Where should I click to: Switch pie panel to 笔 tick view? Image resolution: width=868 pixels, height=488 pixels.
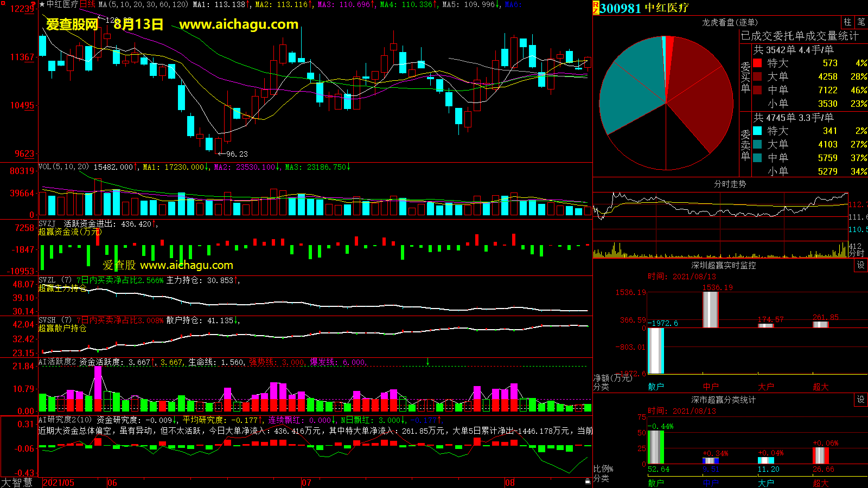pos(861,22)
